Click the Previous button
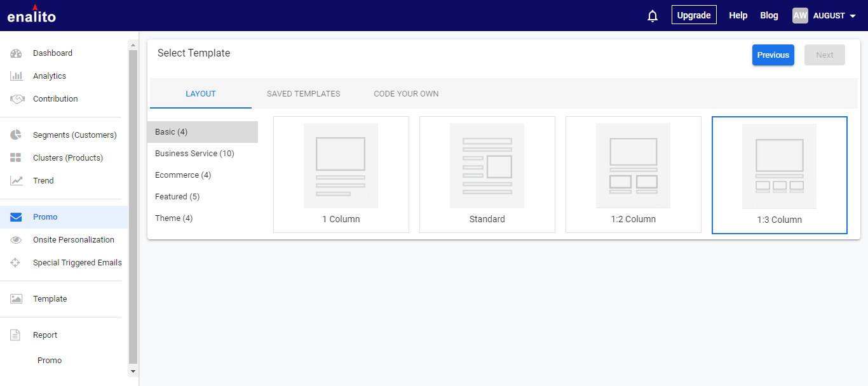Viewport: 868px width, 386px height. [x=773, y=55]
